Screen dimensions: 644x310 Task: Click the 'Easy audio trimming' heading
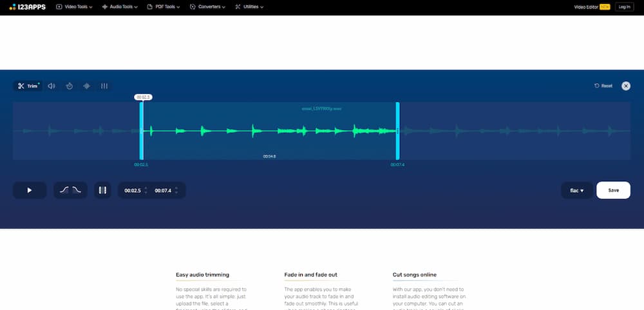pyautogui.click(x=202, y=275)
